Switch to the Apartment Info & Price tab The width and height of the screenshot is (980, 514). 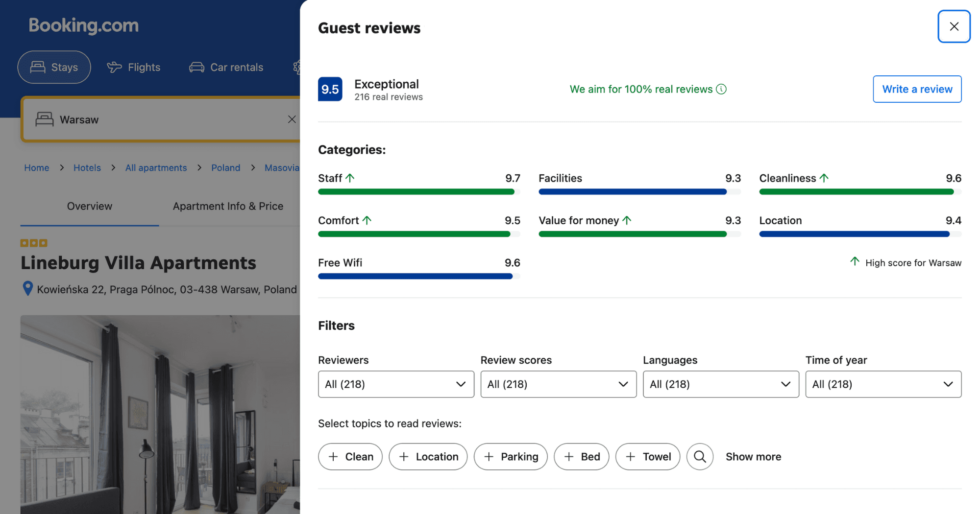click(x=228, y=206)
